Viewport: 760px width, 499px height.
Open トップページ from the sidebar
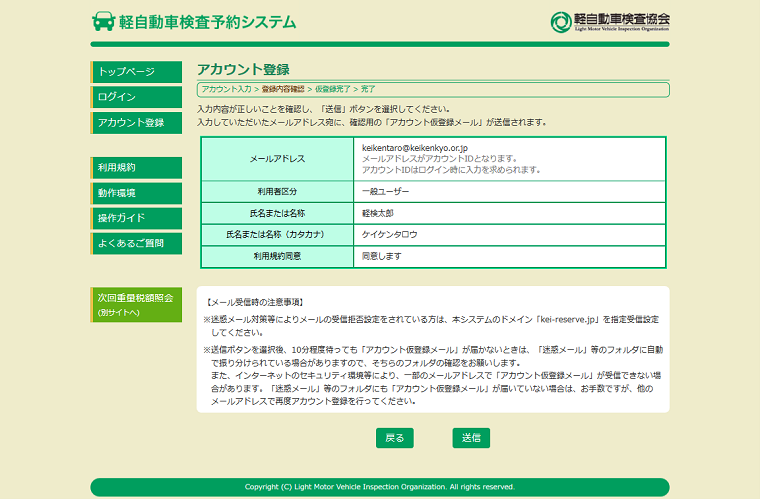tap(136, 72)
